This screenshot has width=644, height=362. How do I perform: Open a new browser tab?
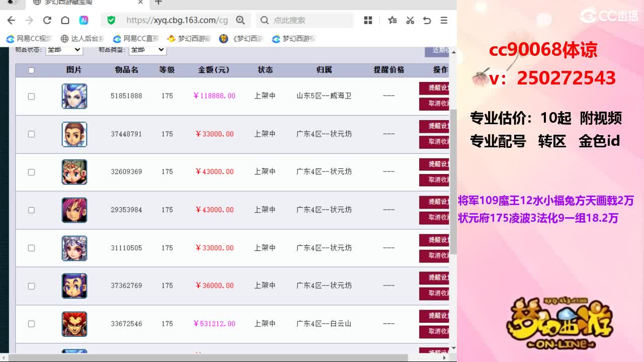coord(158,3)
